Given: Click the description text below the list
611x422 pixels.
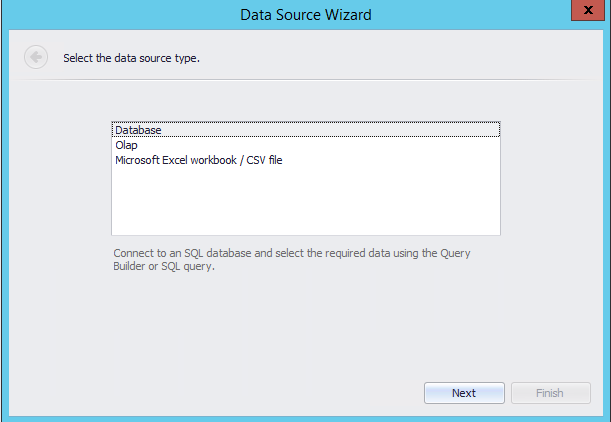Looking at the screenshot, I should (x=290, y=260).
